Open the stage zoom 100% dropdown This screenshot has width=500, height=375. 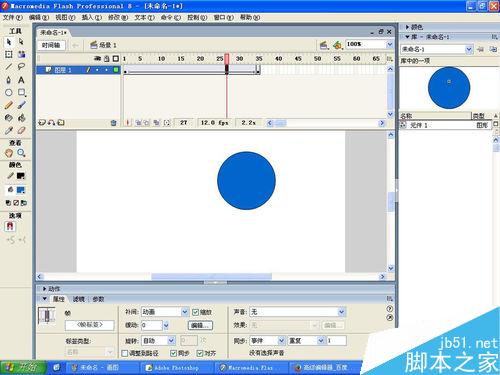coord(390,44)
